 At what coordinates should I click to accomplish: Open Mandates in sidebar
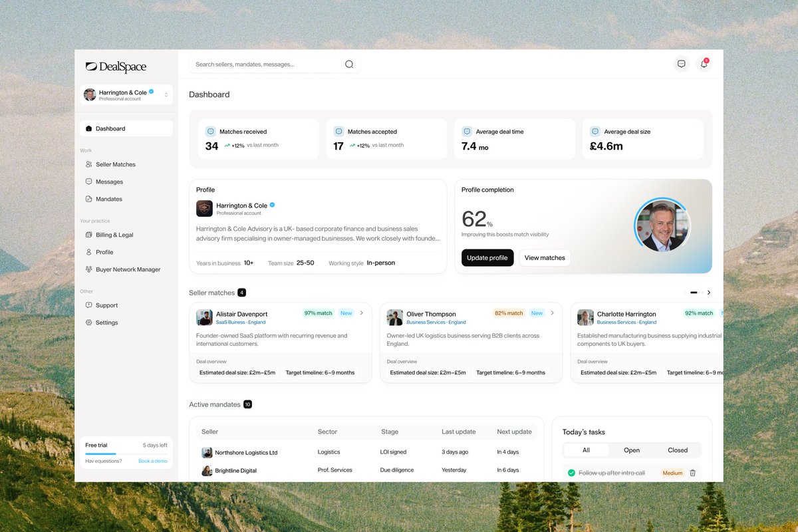[126, 199]
